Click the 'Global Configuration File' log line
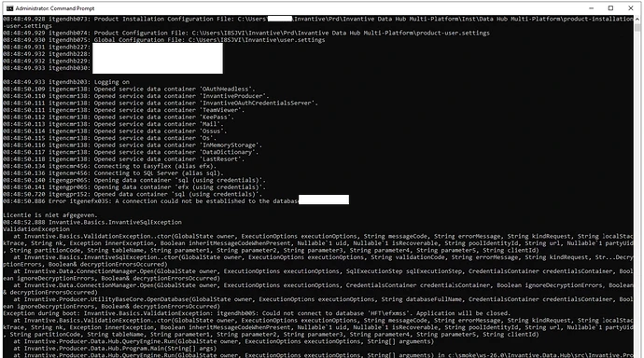 164,40
